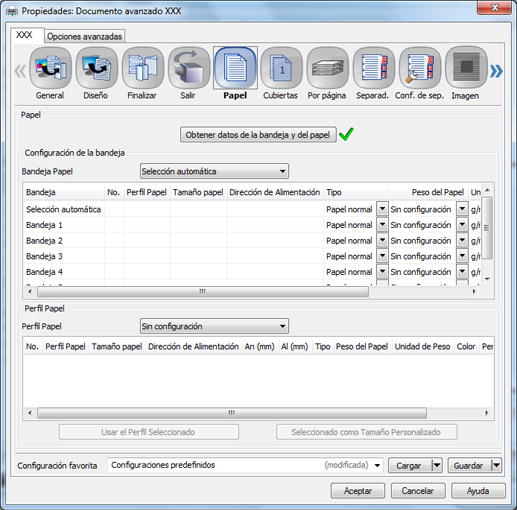
Task: Expand the Perfil Papel dropdown
Action: click(214, 326)
